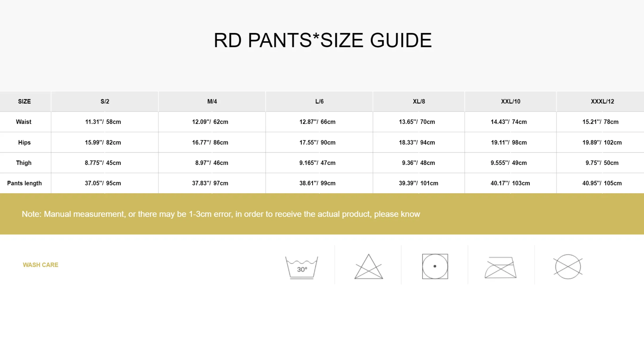Click the RD PANTS*SIZE GUIDE title
Screen dimensions: 644x337
[x=323, y=40]
